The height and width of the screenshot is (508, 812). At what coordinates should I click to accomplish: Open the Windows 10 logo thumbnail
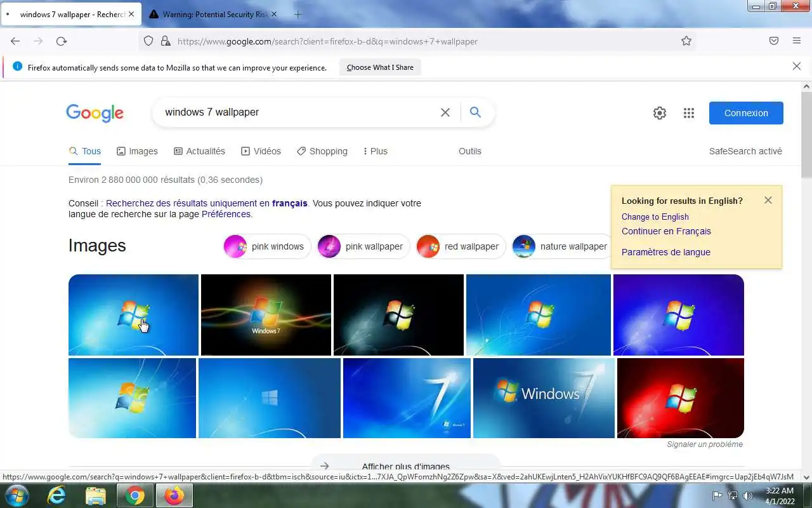click(270, 398)
